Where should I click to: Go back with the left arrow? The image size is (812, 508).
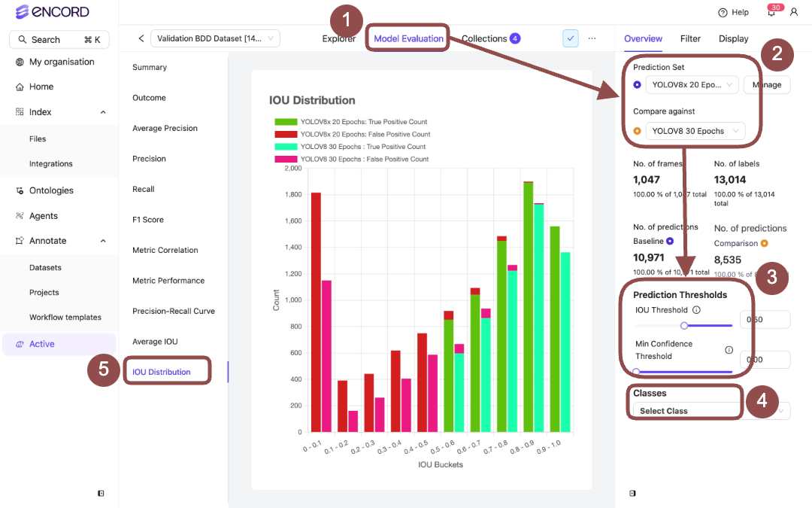coord(141,38)
